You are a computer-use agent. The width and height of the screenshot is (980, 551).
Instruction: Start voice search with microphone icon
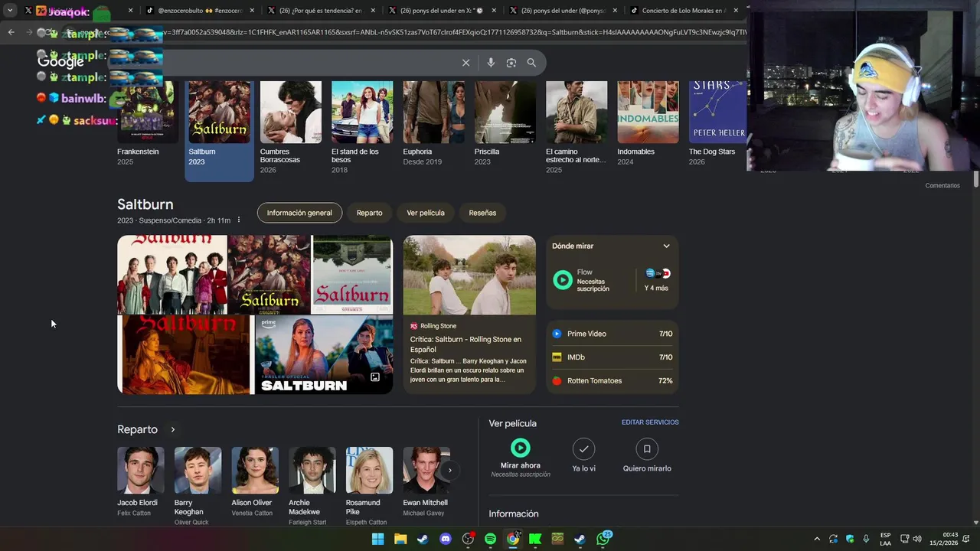click(x=491, y=63)
